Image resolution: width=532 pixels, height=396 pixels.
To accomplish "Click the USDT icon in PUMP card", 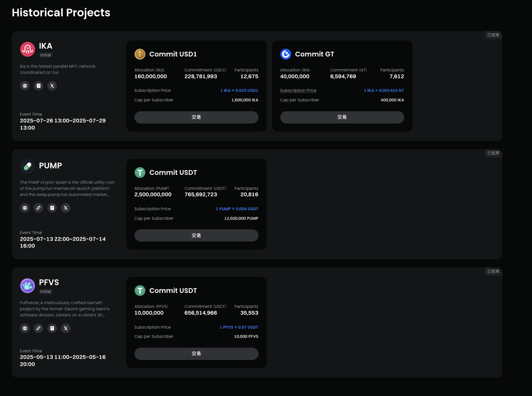I will (140, 172).
